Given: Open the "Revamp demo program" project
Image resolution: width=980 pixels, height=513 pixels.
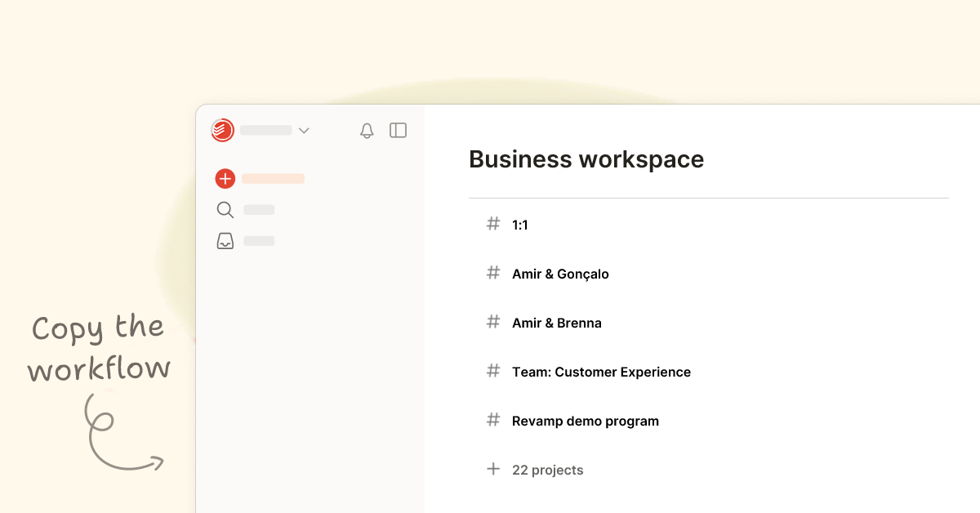Looking at the screenshot, I should point(585,421).
